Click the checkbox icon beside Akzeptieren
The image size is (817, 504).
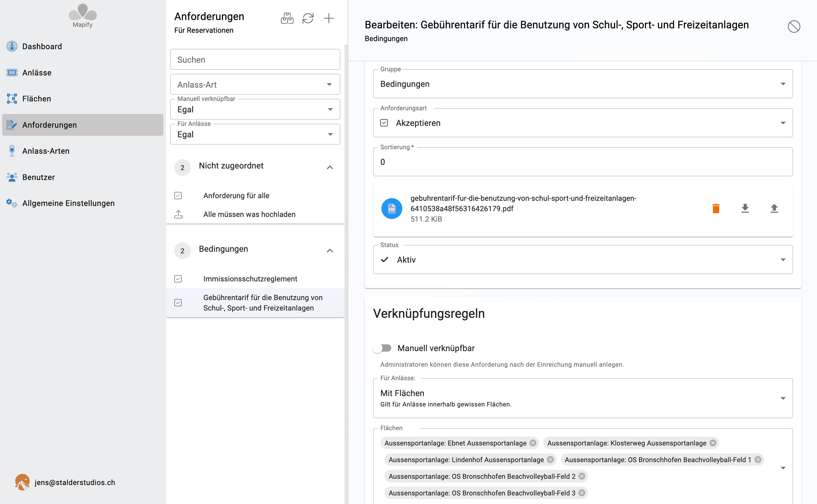click(x=384, y=123)
